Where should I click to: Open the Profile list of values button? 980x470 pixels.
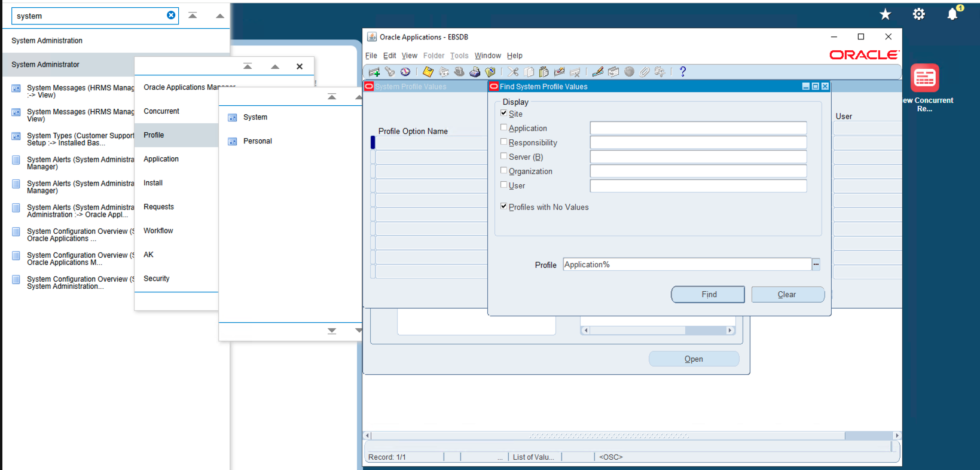point(816,264)
